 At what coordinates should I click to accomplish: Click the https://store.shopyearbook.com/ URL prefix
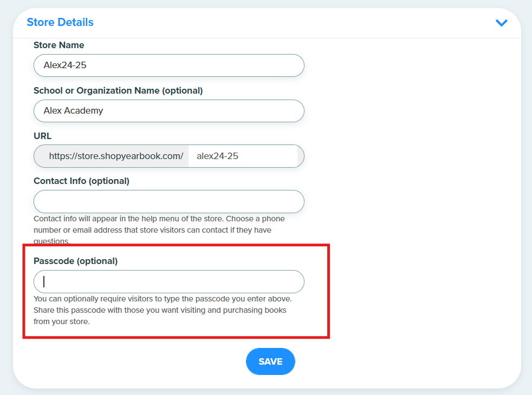116,156
